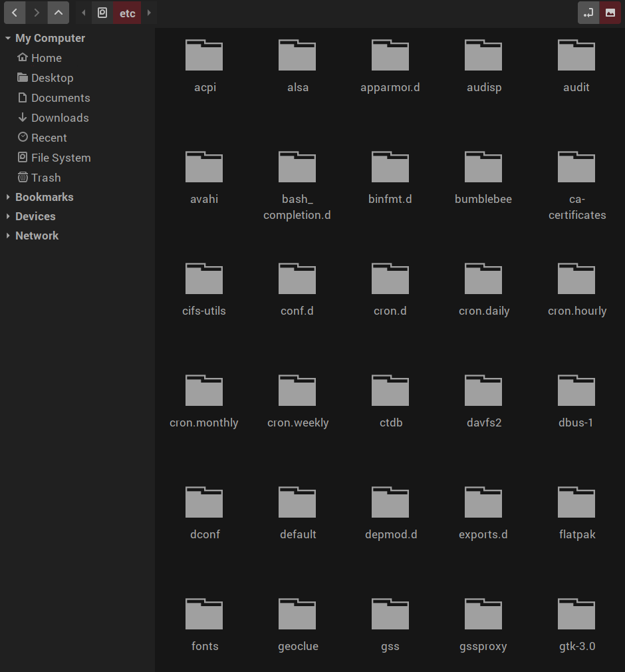Go back using the back arrow
Screen dimensions: 625x672
14,13
